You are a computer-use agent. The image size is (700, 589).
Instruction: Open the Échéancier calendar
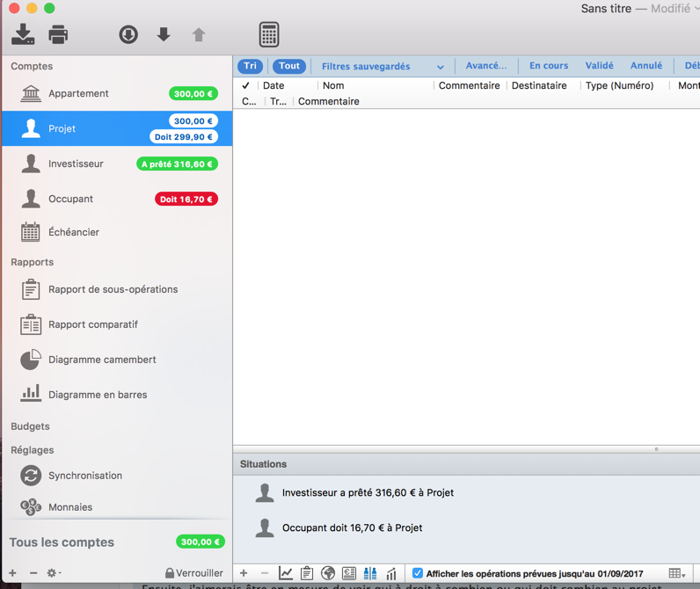(x=73, y=232)
